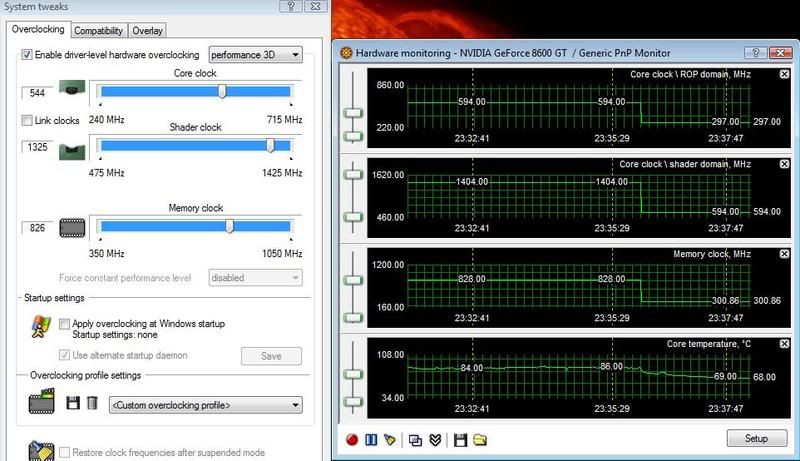
Task: Click the 68.00 current core temperature value
Action: coord(764,377)
